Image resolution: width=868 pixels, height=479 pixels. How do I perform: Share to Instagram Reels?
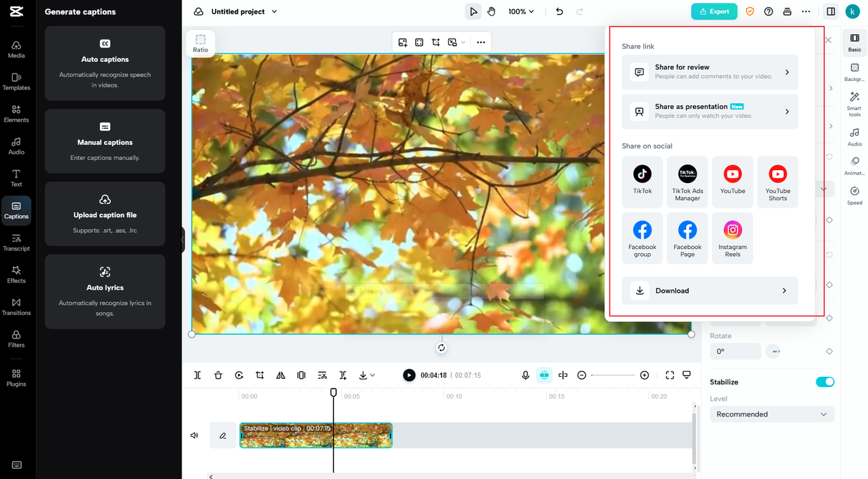(x=733, y=238)
